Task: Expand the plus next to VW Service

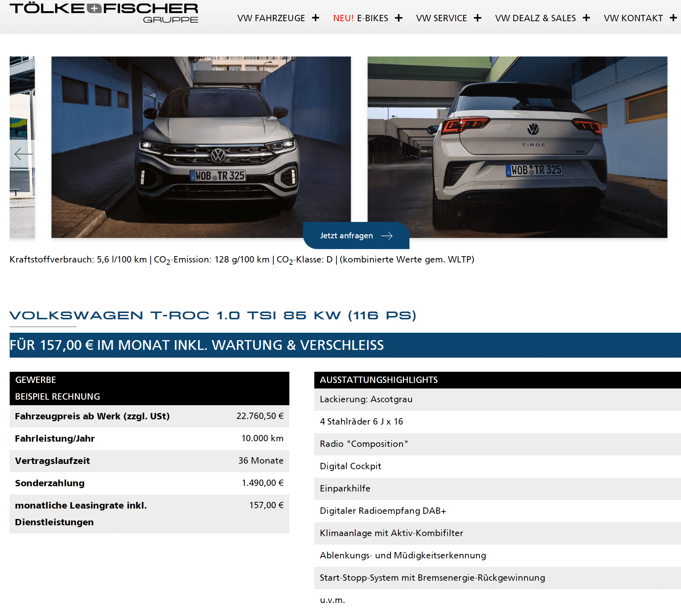Action: point(478,18)
